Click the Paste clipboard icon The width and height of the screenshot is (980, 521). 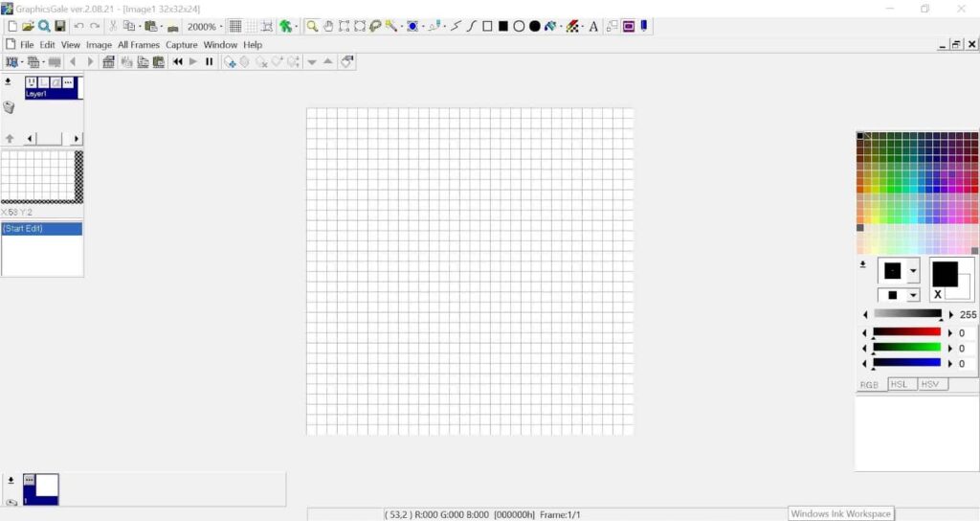click(150, 26)
